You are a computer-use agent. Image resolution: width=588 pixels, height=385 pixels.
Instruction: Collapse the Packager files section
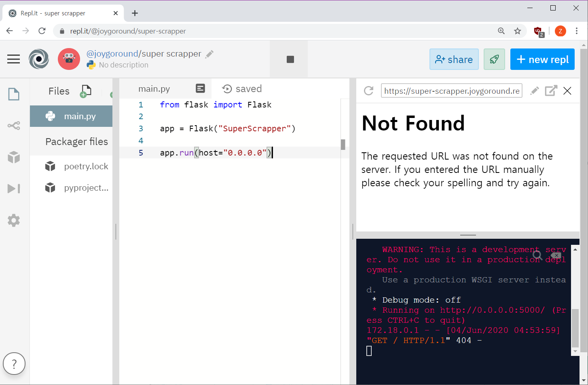click(x=76, y=142)
